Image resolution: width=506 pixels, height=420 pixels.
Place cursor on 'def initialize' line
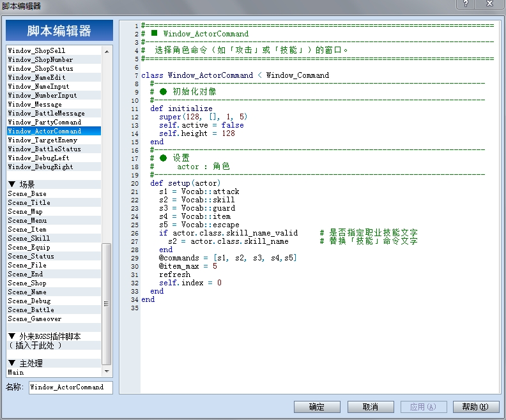point(181,109)
